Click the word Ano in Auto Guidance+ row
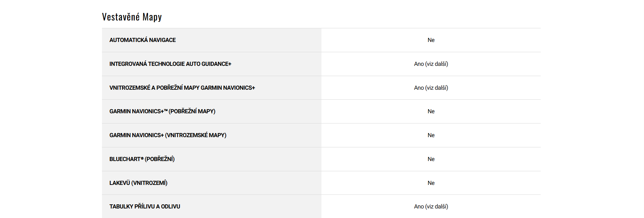 (419, 64)
